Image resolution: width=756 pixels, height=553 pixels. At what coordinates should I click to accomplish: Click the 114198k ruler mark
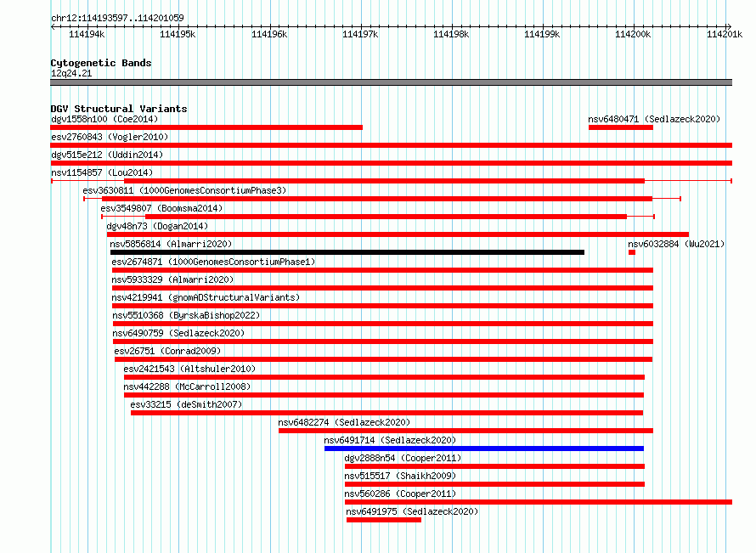click(451, 34)
